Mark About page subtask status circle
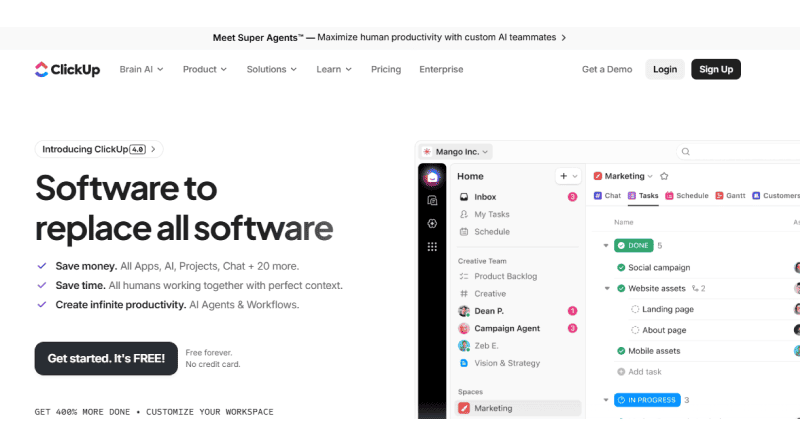This screenshot has width=800, height=445. (x=635, y=330)
